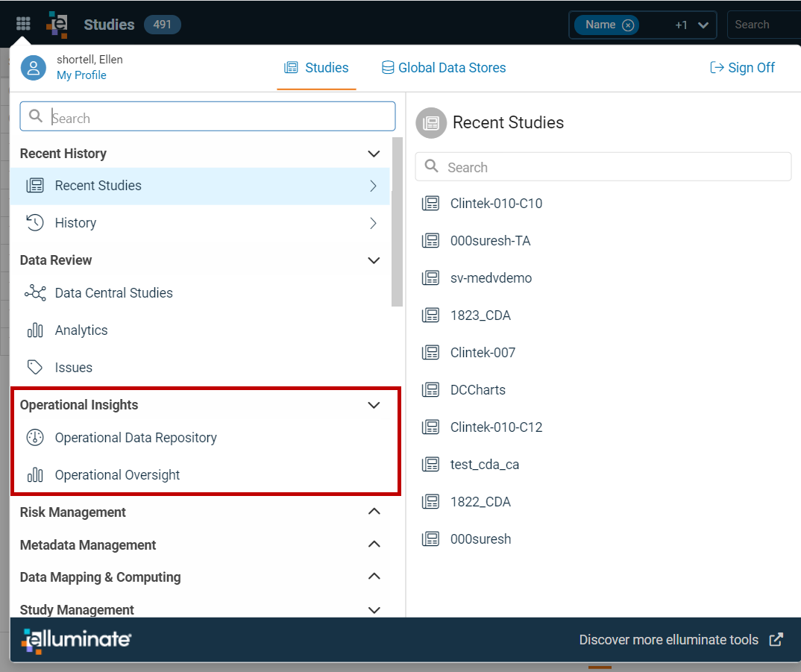Open study test_cda_ca
This screenshot has height=672, width=801.
[x=484, y=465]
